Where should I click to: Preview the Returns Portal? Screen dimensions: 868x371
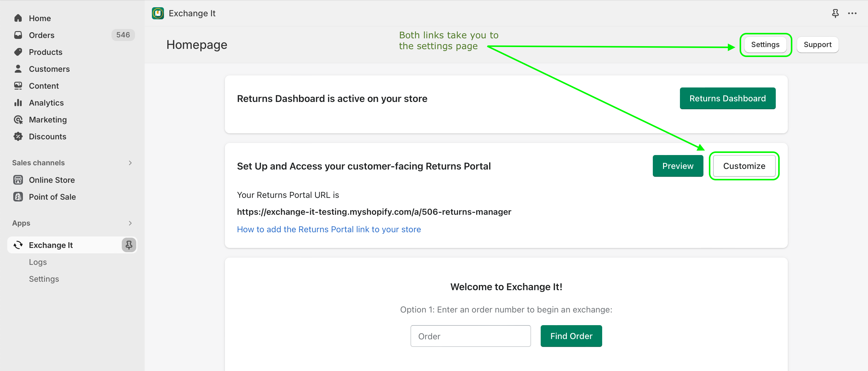click(678, 166)
